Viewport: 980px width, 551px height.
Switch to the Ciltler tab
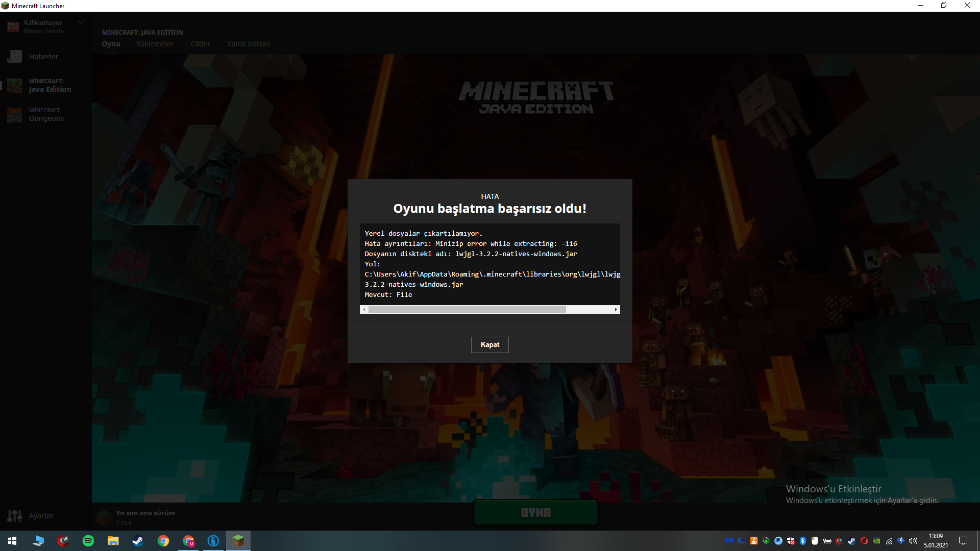pyautogui.click(x=200, y=44)
